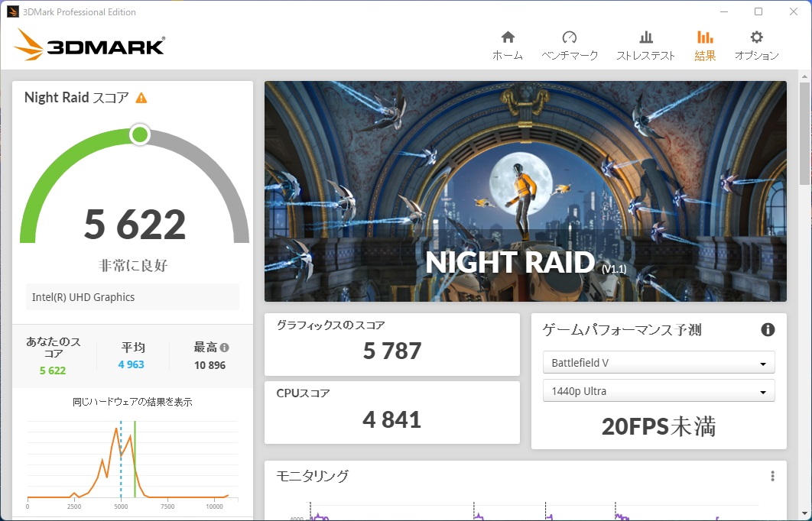Select the 結果 results tab
Viewport: 812px width, 521px height.
(x=705, y=46)
